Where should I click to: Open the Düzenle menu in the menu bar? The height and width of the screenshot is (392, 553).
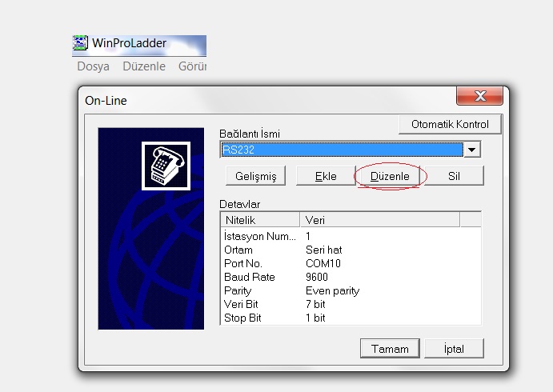[x=144, y=66]
